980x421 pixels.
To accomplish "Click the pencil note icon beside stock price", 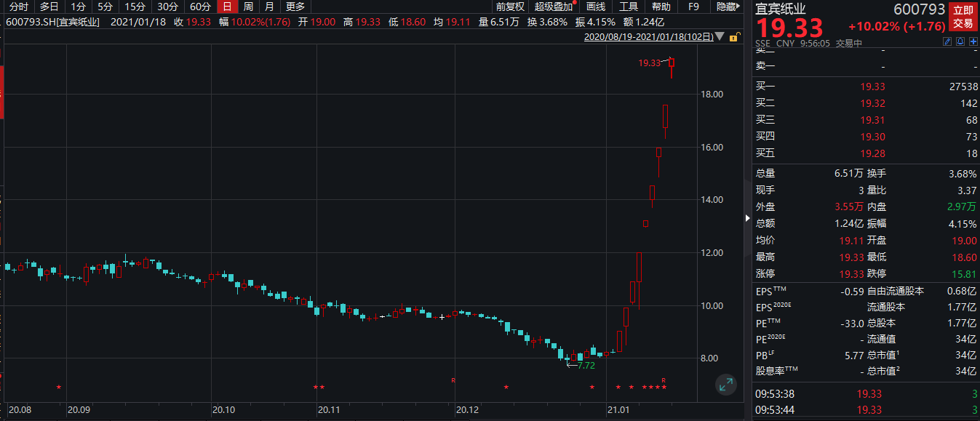I will (x=947, y=42).
